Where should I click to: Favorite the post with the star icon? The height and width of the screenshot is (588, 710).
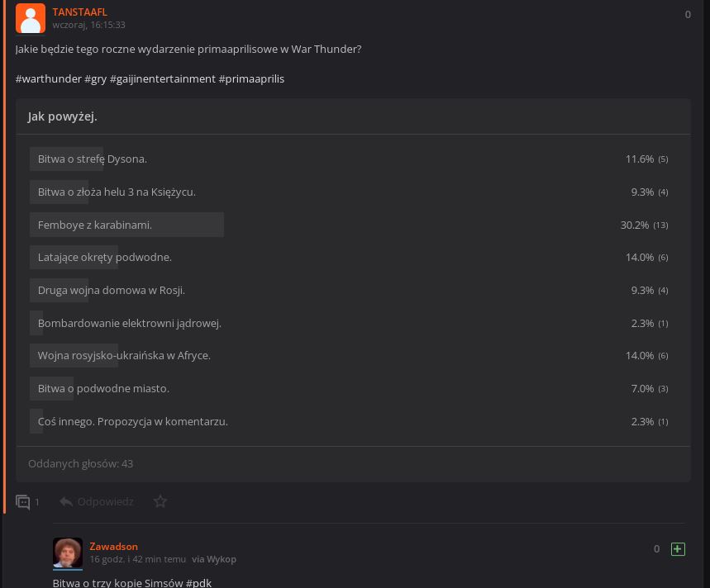[160, 501]
